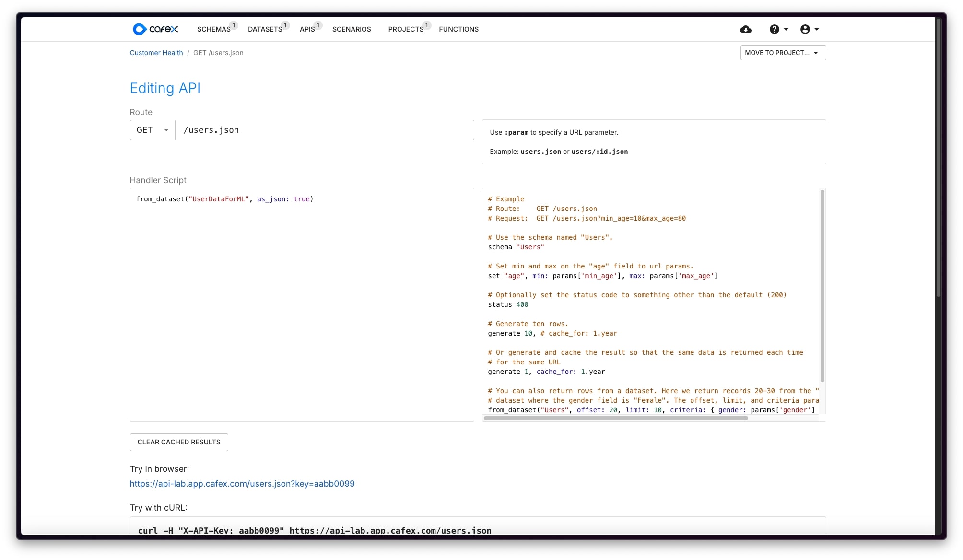Screen dimensions: 963x560
Task: Click the example panel vertical scrollbar
Action: point(822,286)
